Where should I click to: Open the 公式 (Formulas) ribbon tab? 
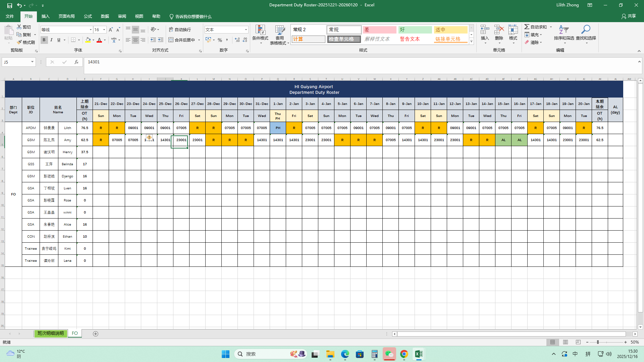[88, 16]
